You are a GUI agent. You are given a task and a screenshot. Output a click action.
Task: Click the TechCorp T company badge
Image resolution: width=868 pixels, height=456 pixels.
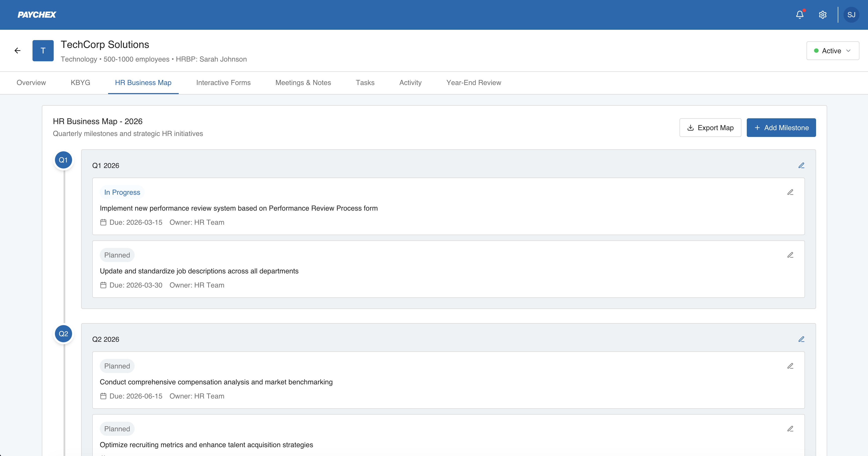(43, 51)
